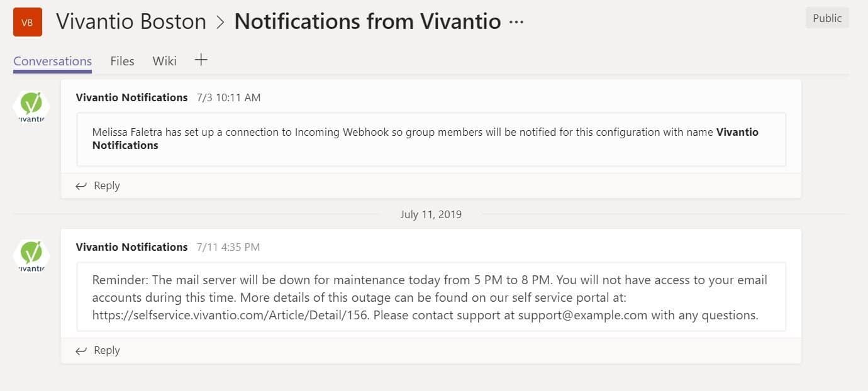868x391 pixels.
Task: Open the Wiki tab
Action: tap(164, 60)
